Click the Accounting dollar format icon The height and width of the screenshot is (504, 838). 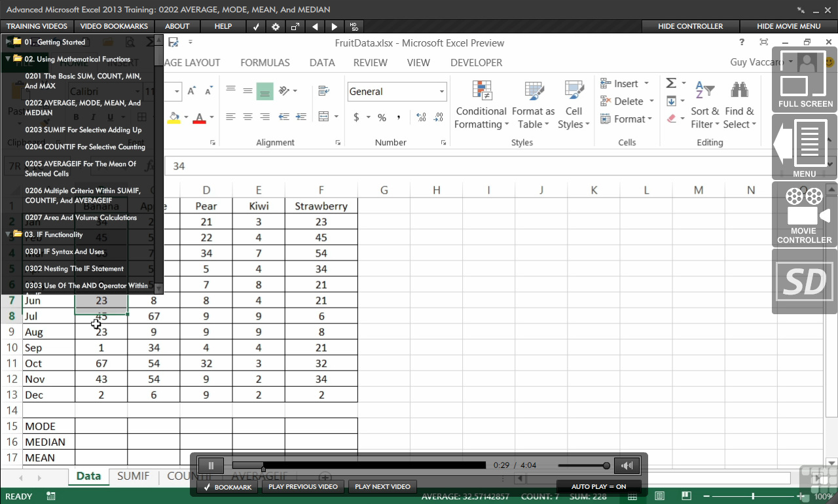tap(356, 118)
